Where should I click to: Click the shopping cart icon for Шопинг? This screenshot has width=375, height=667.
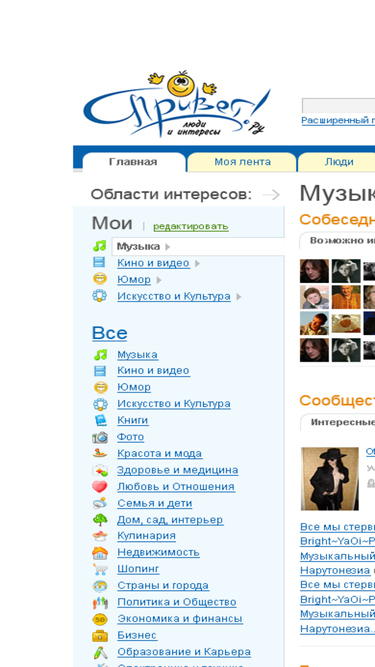point(100,569)
